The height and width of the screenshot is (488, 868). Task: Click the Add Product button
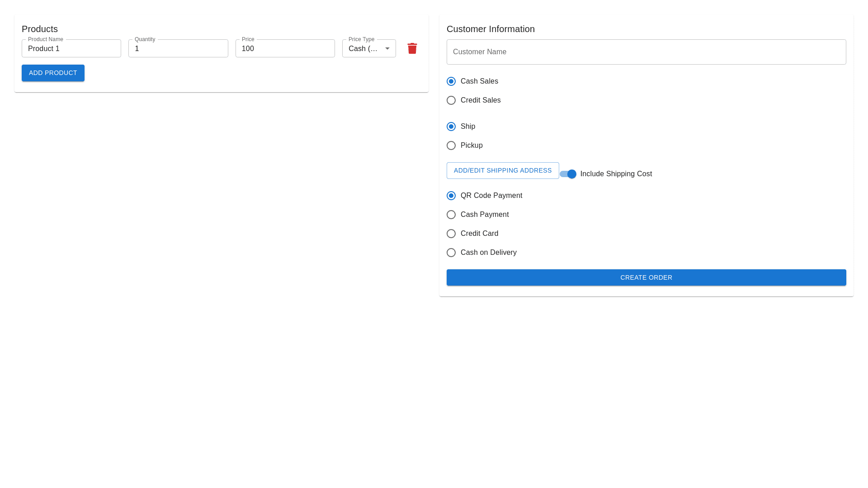[53, 73]
